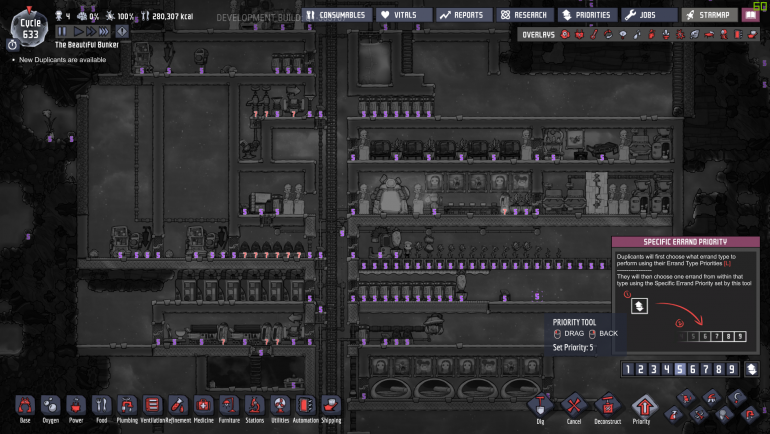Select the Empty Pipe tool
Screen dimensions: 770x434
point(749,415)
